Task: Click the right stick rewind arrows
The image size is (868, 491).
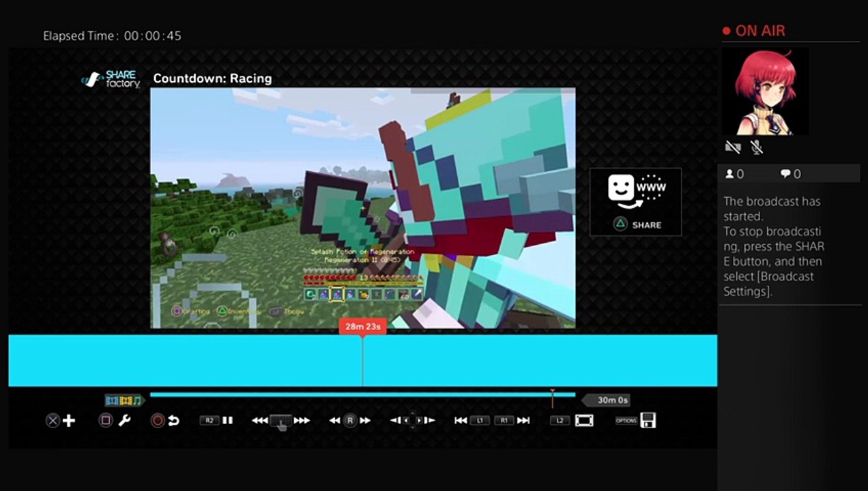Action: [334, 421]
